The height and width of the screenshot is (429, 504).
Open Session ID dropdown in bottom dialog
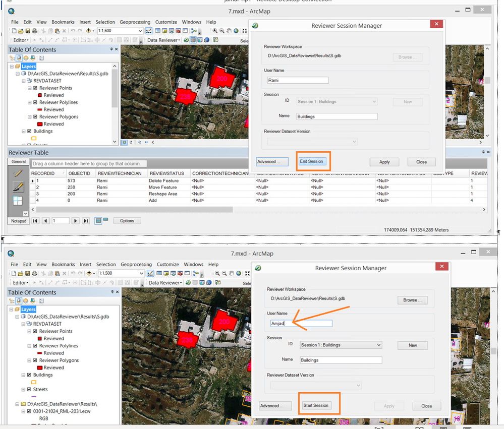[x=379, y=345]
